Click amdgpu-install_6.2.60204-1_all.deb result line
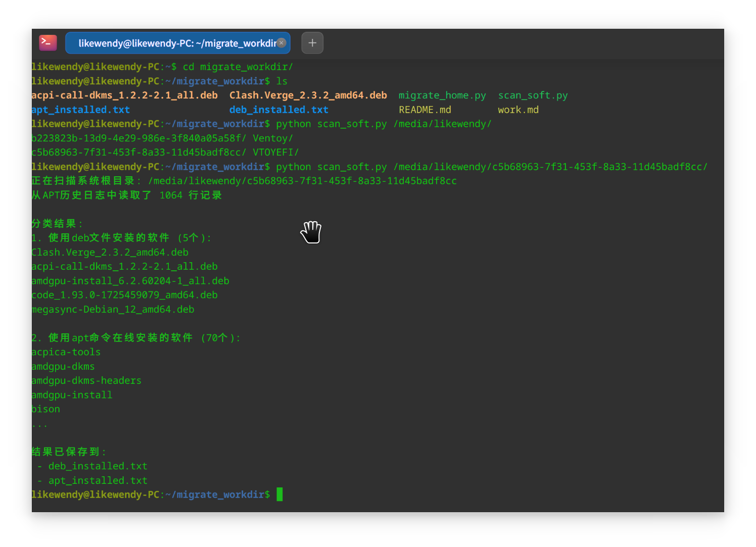The height and width of the screenshot is (547, 756). (x=130, y=281)
